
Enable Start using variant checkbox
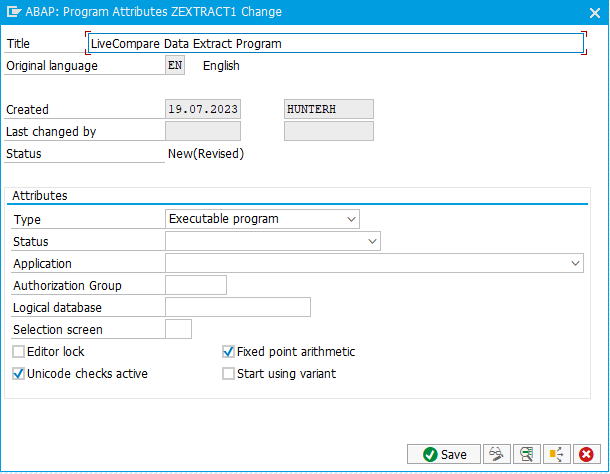(x=228, y=374)
